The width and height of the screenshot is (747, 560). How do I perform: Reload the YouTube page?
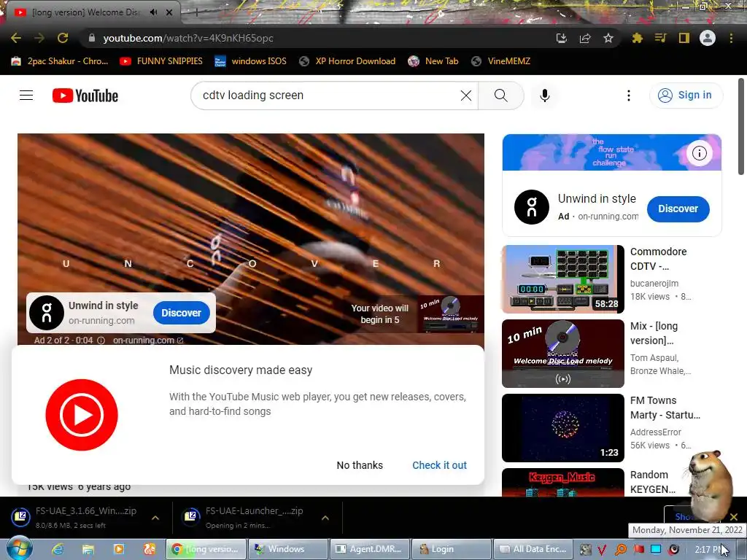(x=63, y=38)
